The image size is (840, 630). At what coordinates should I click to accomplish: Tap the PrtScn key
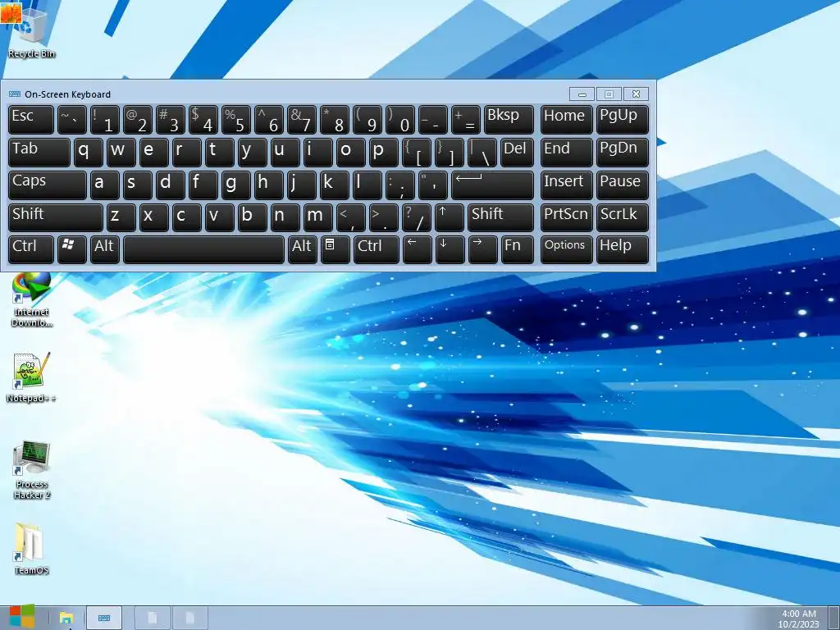point(566,217)
